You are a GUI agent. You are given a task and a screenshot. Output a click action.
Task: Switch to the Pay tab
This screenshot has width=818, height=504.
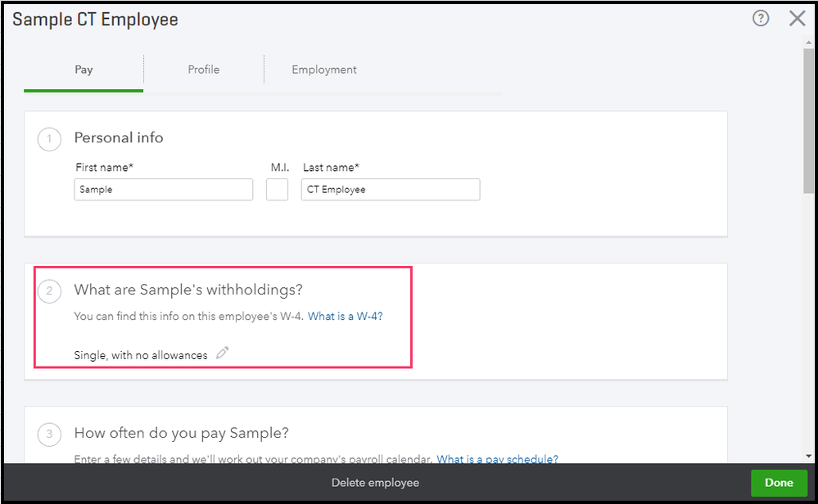pos(84,70)
